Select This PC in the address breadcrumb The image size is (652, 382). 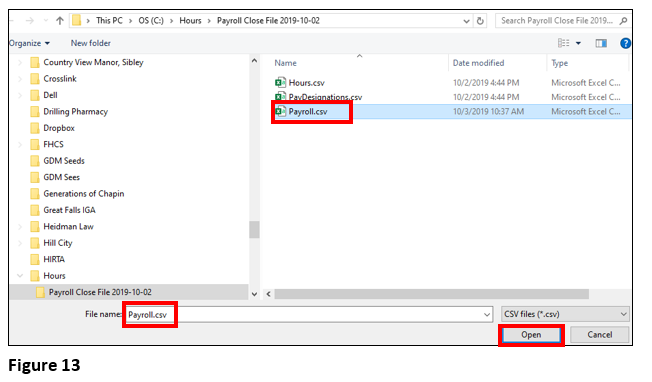click(x=109, y=21)
